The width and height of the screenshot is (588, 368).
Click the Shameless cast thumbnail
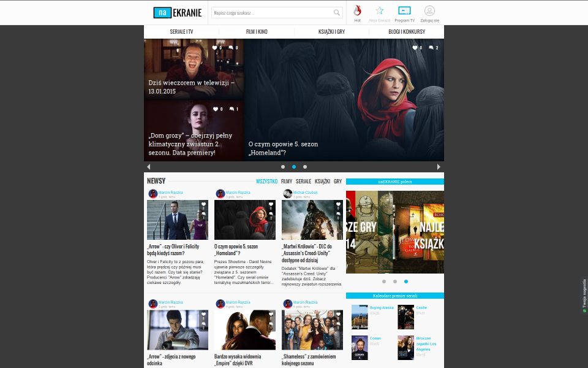[x=312, y=330]
